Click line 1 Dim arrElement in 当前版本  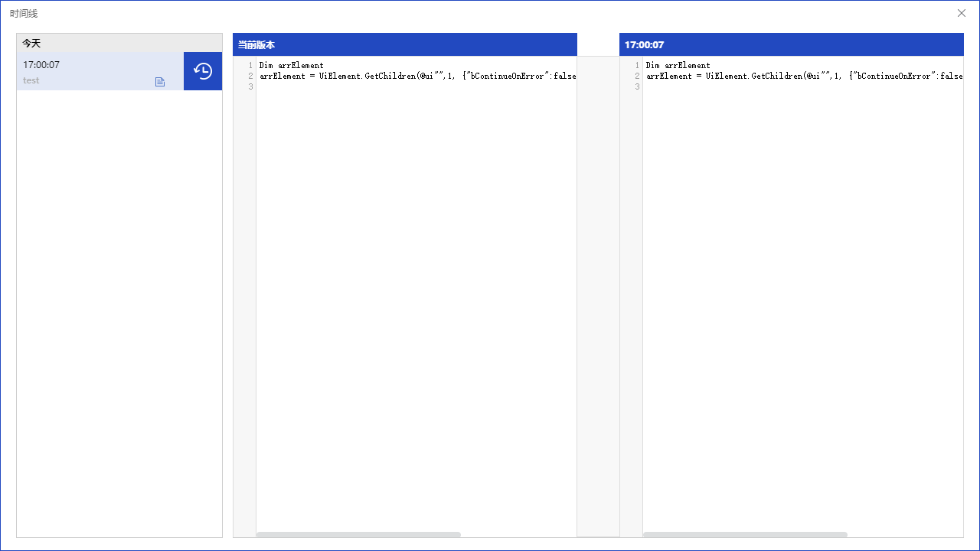[x=292, y=65]
